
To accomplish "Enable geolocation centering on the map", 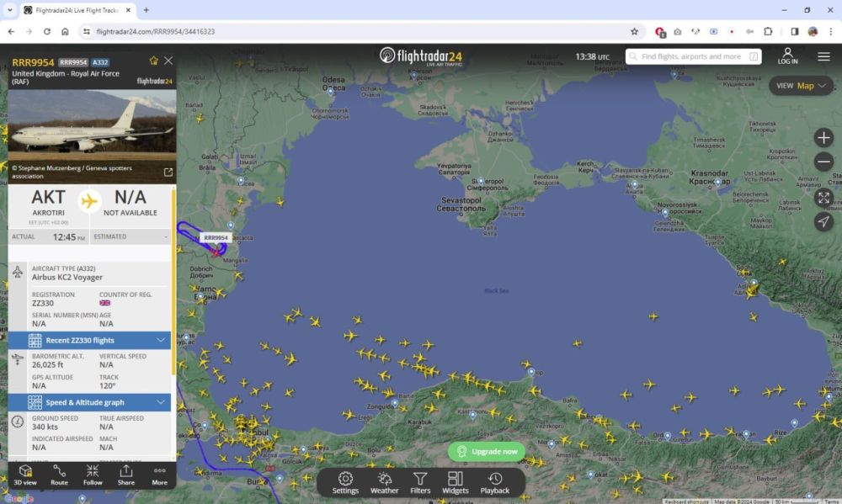I will (823, 222).
